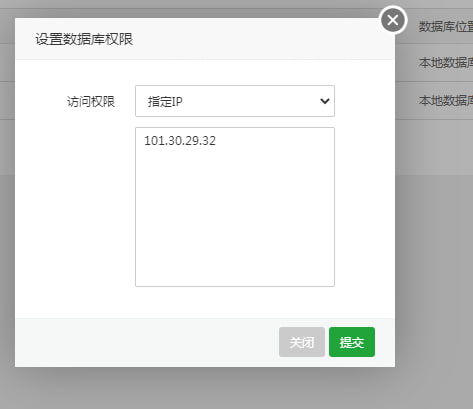Click the 指定IP text inside the select box
The width and height of the screenshot is (473, 409).
point(165,101)
